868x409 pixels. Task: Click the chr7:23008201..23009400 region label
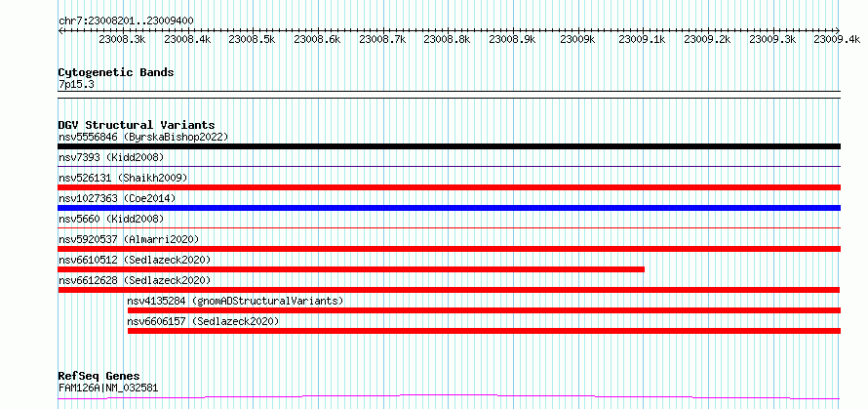[x=126, y=20]
